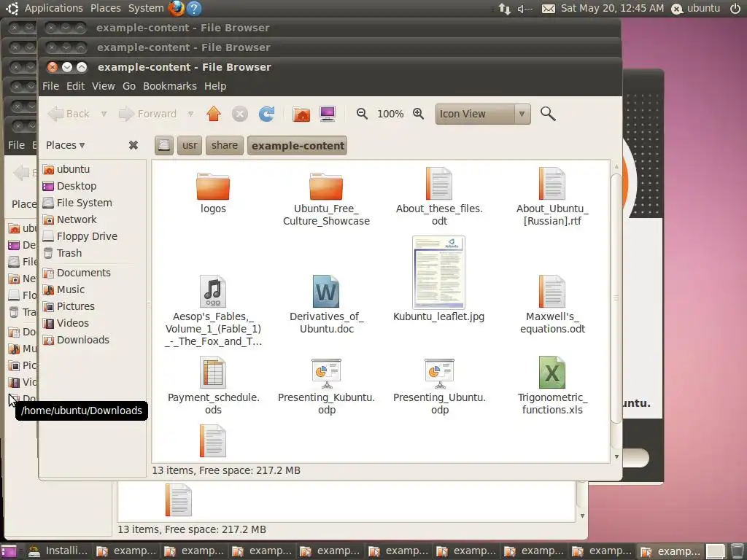
Task: Select About_Ubuntu_[Russian].rtf file
Action: pyautogui.click(x=552, y=197)
